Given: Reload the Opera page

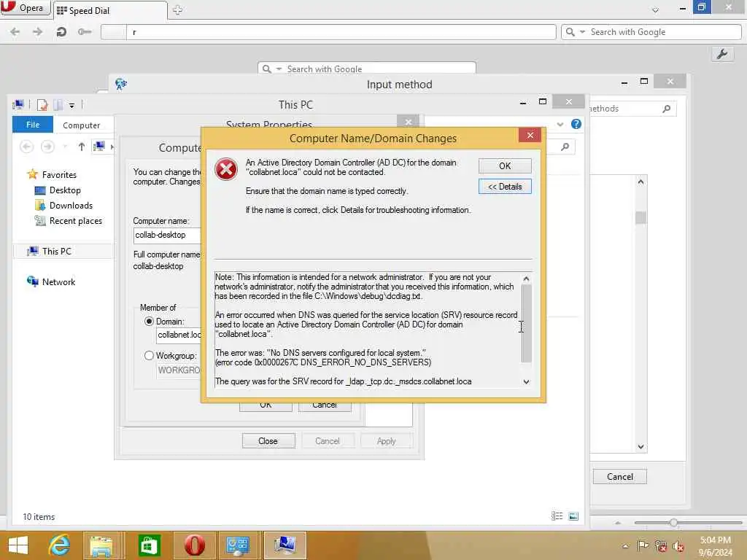Looking at the screenshot, I should pyautogui.click(x=61, y=32).
